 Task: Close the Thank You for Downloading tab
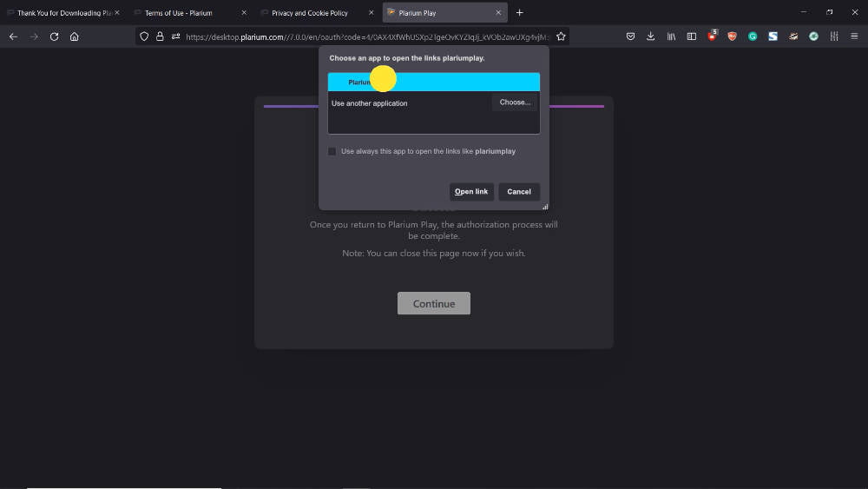(x=117, y=12)
